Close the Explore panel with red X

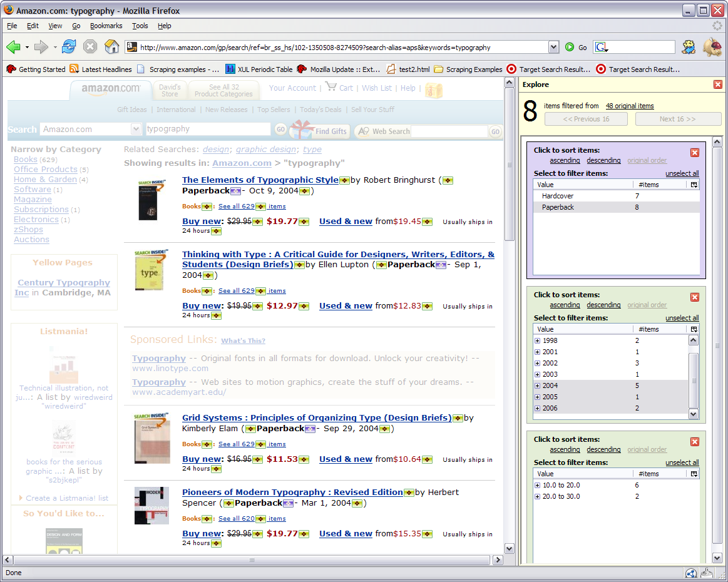pyautogui.click(x=717, y=84)
